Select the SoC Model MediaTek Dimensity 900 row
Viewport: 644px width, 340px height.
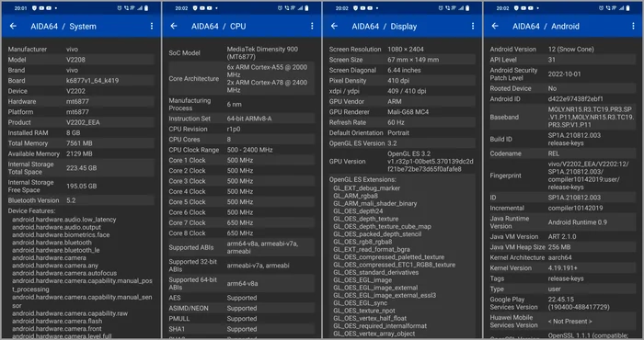pyautogui.click(x=241, y=53)
